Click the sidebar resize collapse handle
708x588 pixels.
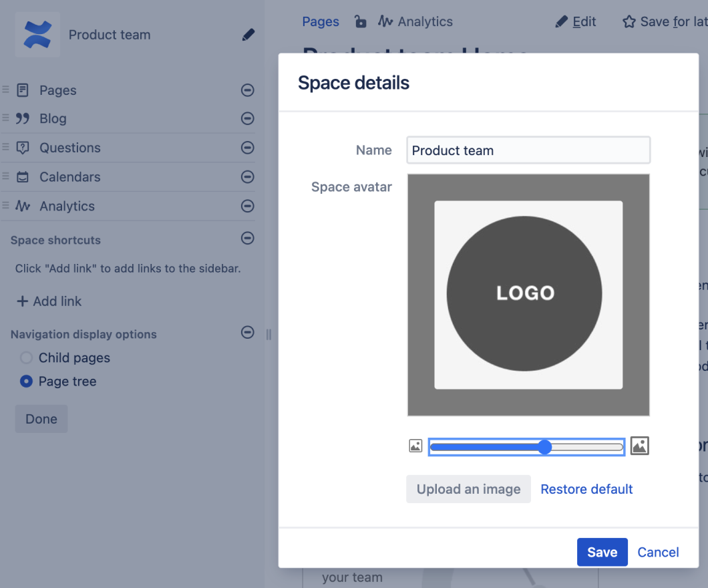[x=269, y=334]
